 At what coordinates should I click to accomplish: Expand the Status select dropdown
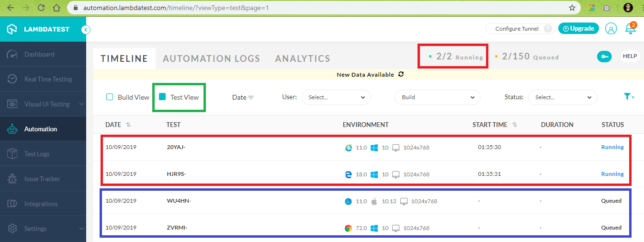pyautogui.click(x=563, y=97)
